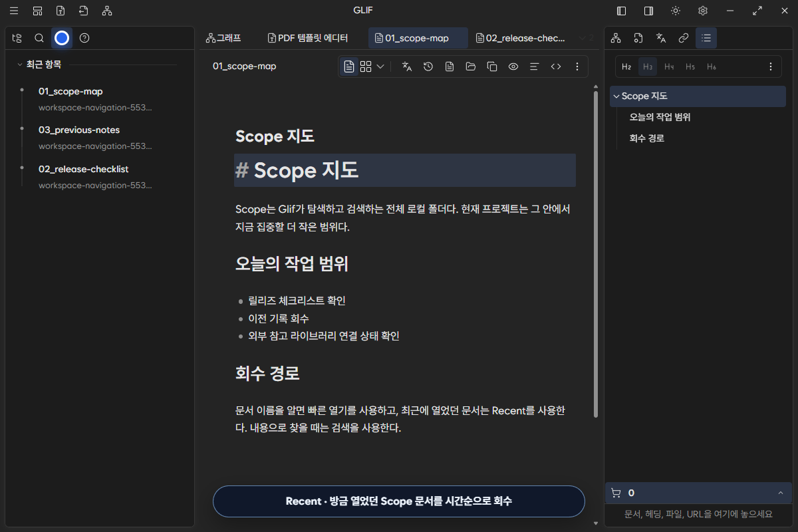The height and width of the screenshot is (532, 798).
Task: Select the outline list icon in right panel
Action: tap(706, 38)
